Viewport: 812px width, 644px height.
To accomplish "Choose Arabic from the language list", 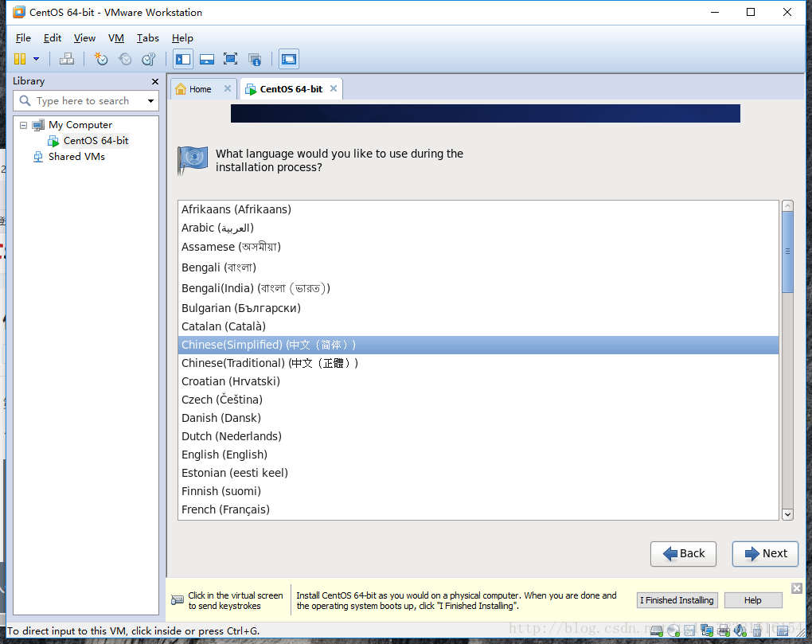I will coord(478,228).
